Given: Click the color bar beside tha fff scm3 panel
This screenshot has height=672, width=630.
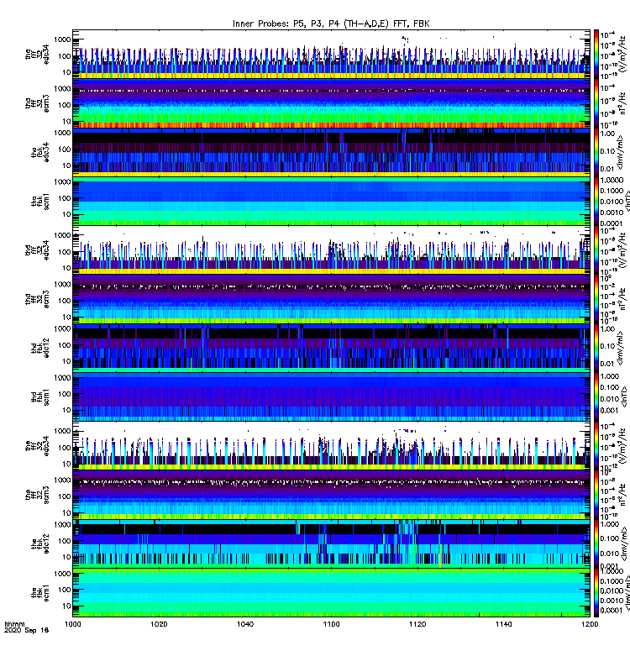Looking at the screenshot, I should click(x=596, y=103).
